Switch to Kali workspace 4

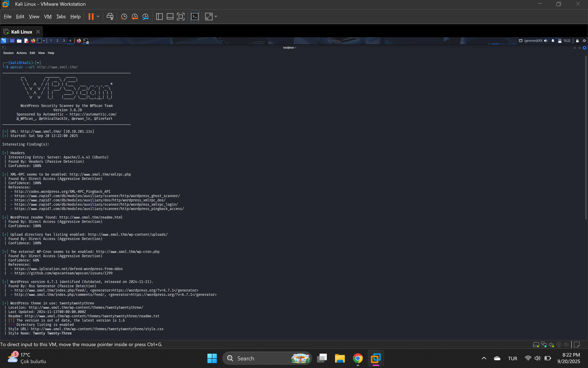70,41
